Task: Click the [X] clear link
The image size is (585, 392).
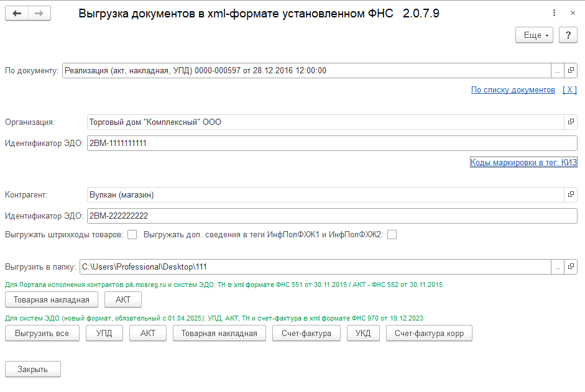Action: click(x=569, y=90)
